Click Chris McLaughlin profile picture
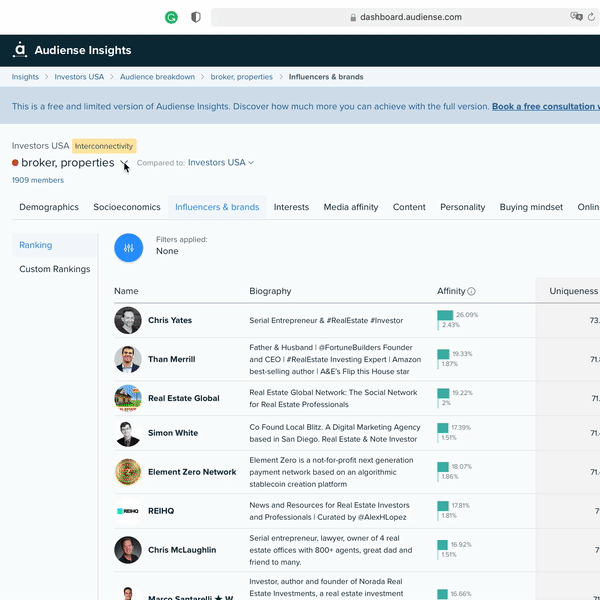The width and height of the screenshot is (600, 600). point(128,550)
